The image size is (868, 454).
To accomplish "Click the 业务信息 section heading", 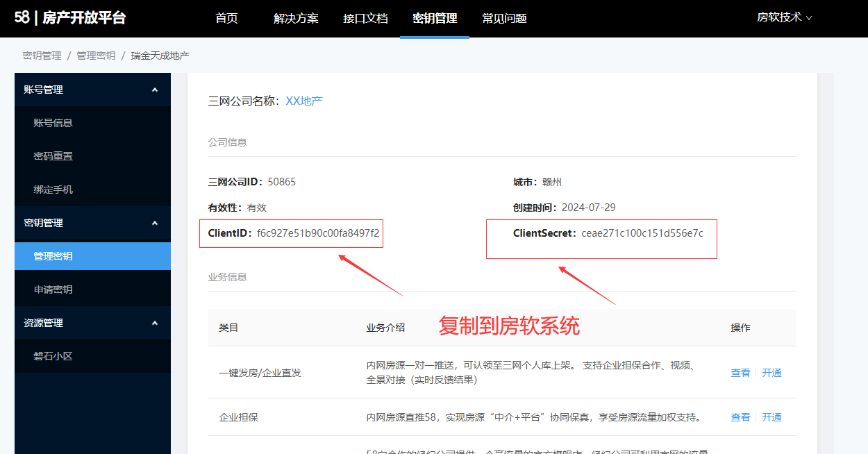I will pyautogui.click(x=227, y=276).
